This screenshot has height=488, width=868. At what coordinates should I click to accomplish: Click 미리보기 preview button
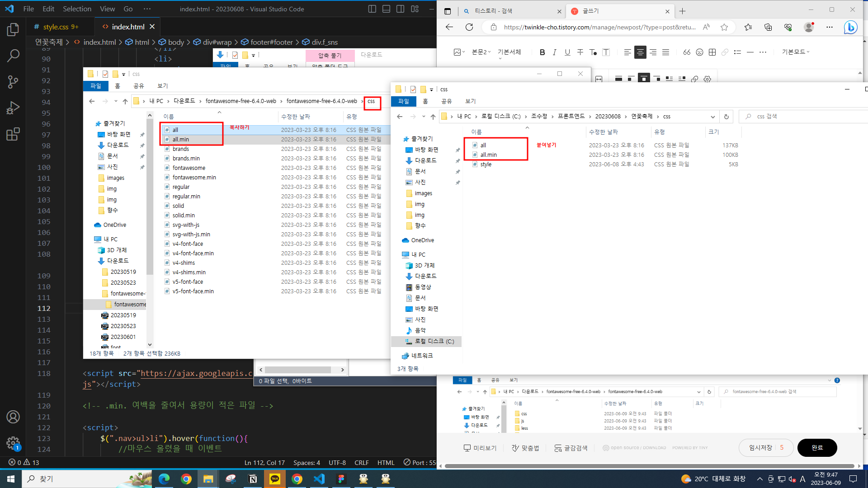pyautogui.click(x=480, y=448)
